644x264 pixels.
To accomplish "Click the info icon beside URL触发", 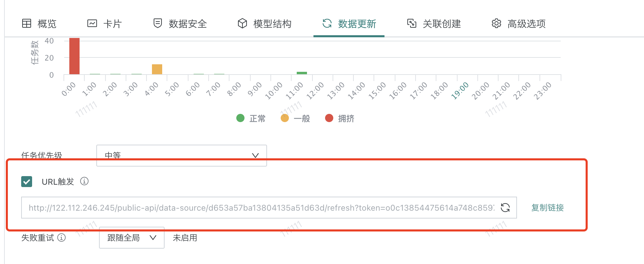I will [x=84, y=181].
